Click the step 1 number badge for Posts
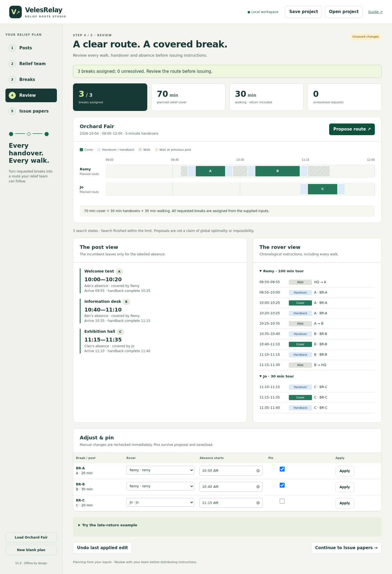392x574 pixels. point(12,48)
